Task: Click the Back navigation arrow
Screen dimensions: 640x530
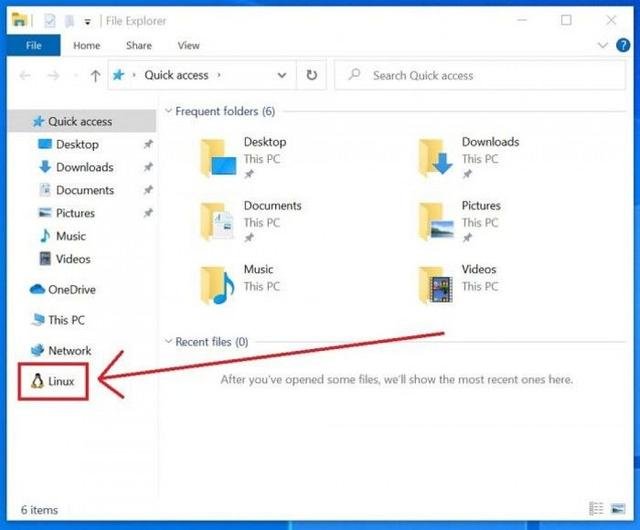Action: (27, 75)
